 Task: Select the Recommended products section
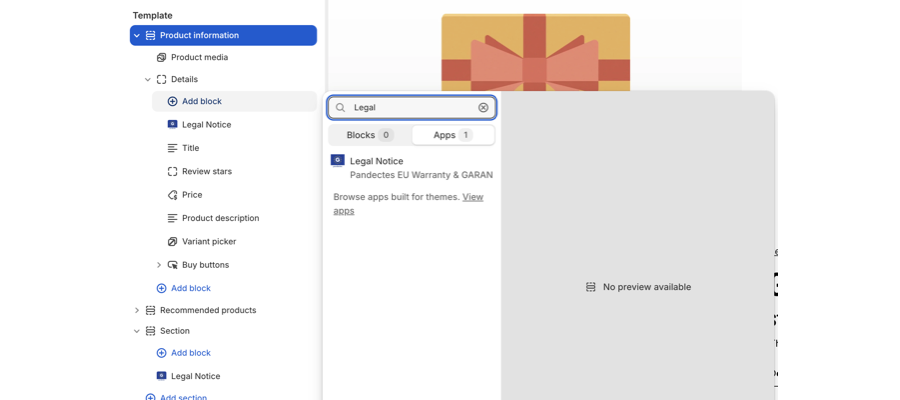(x=208, y=310)
